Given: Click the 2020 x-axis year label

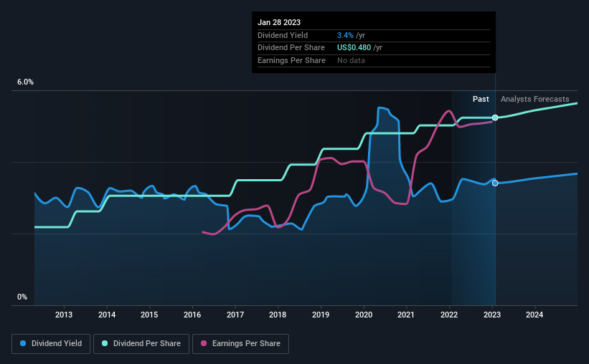Looking at the screenshot, I should [364, 315].
